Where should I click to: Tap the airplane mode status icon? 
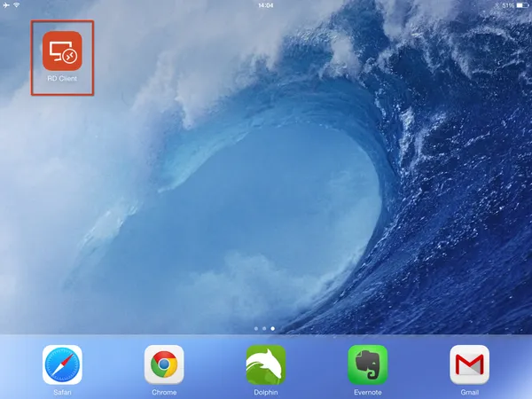coord(6,5)
